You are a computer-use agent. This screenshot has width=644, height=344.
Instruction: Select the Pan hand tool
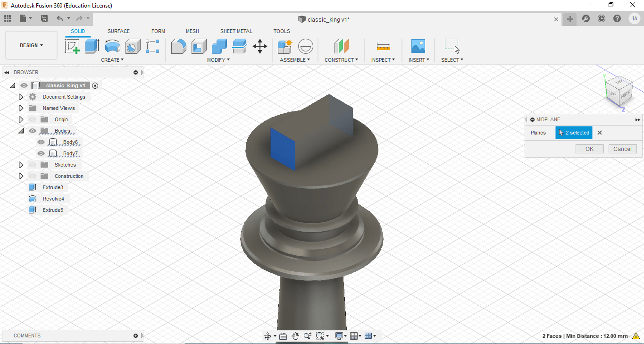295,336
